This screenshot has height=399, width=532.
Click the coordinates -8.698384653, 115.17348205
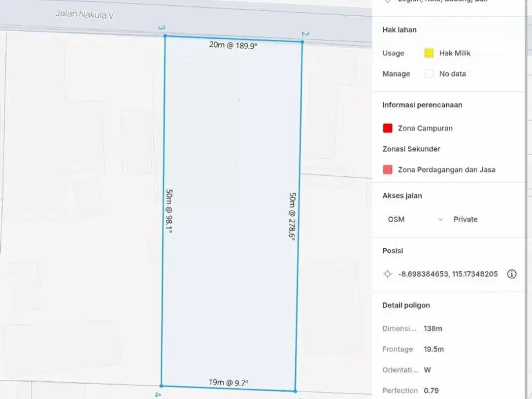(448, 274)
